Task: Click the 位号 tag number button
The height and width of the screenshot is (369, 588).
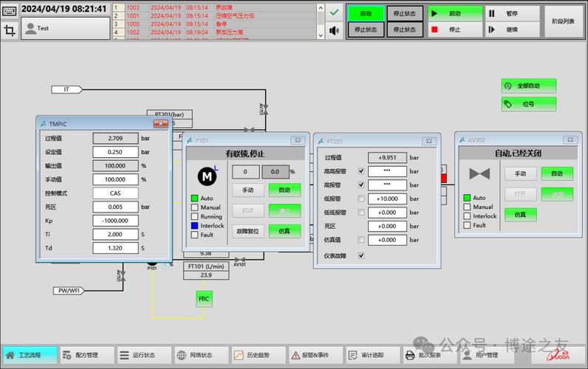Action: pyautogui.click(x=528, y=104)
